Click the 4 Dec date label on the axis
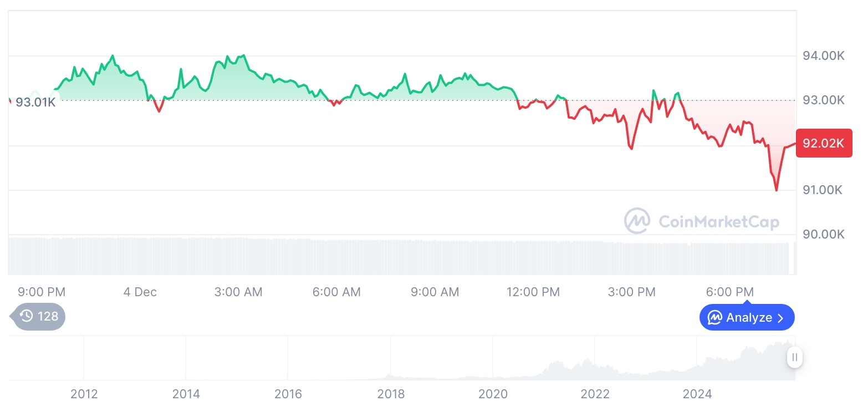868x406 pixels. [x=140, y=292]
